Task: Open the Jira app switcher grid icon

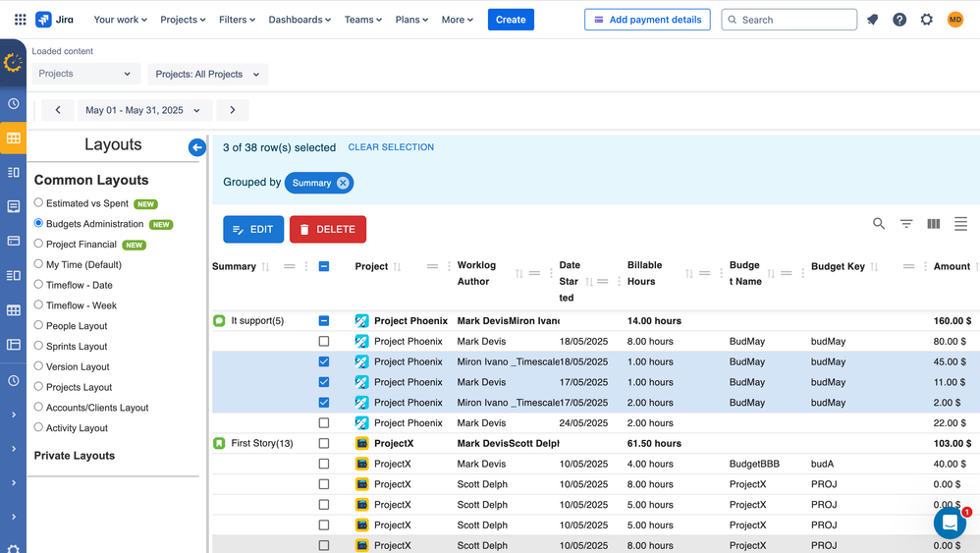Action: pyautogui.click(x=20, y=20)
